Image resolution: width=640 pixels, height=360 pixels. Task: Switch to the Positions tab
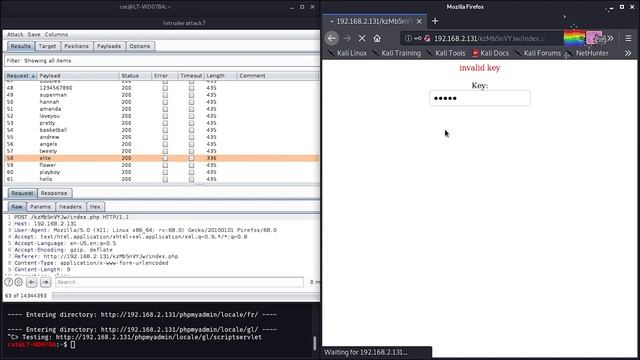pos(76,46)
